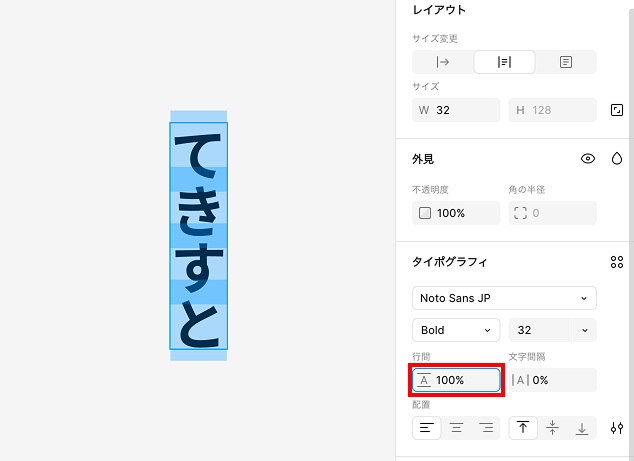
Task: Open Bold font weight dropdown
Action: click(x=456, y=330)
